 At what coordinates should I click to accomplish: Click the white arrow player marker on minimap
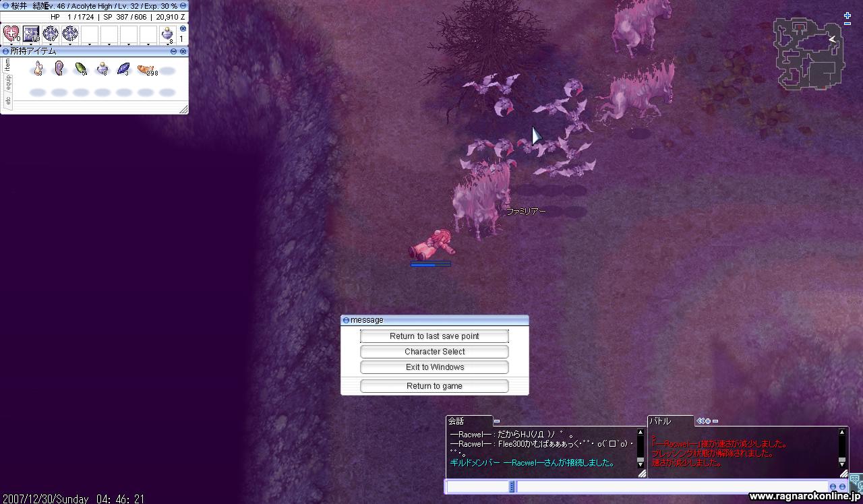833,39
